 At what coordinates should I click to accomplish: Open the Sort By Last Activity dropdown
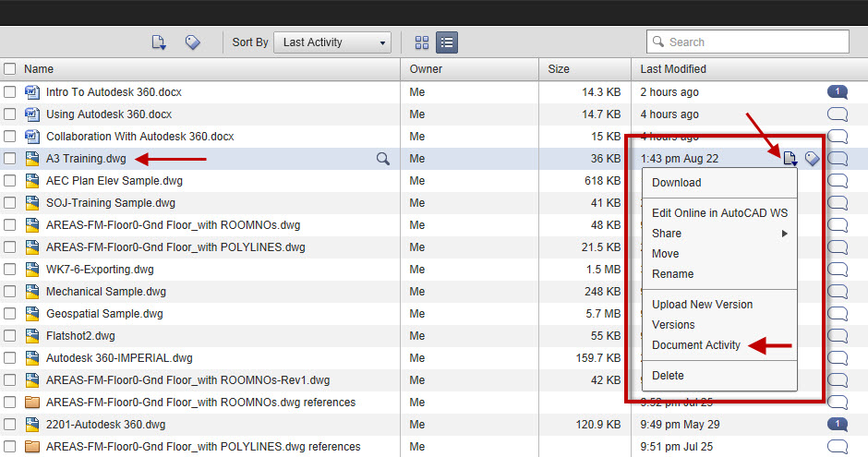(332, 42)
